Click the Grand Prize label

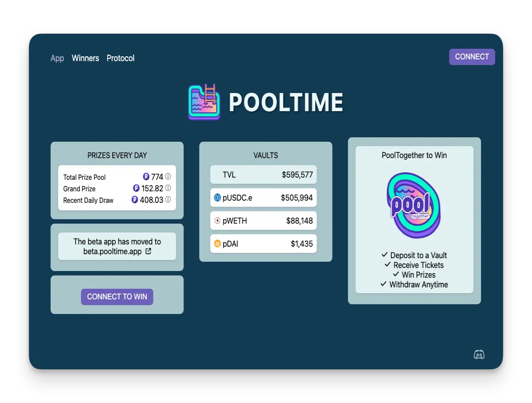79,189
